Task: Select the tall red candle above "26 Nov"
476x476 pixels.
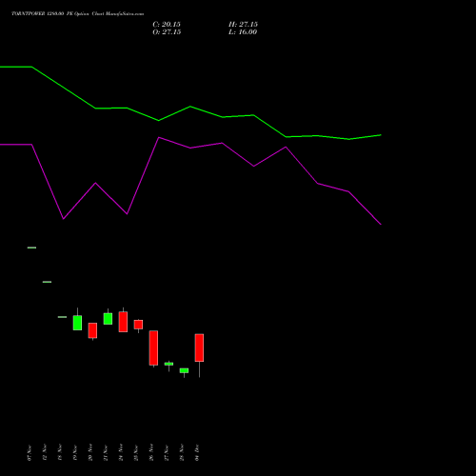Action: point(153,348)
